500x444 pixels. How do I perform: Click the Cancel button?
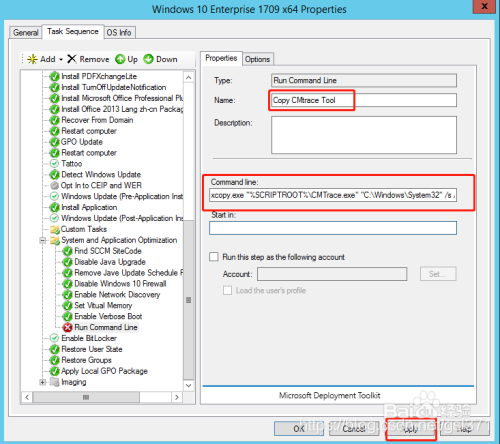pos(354,429)
